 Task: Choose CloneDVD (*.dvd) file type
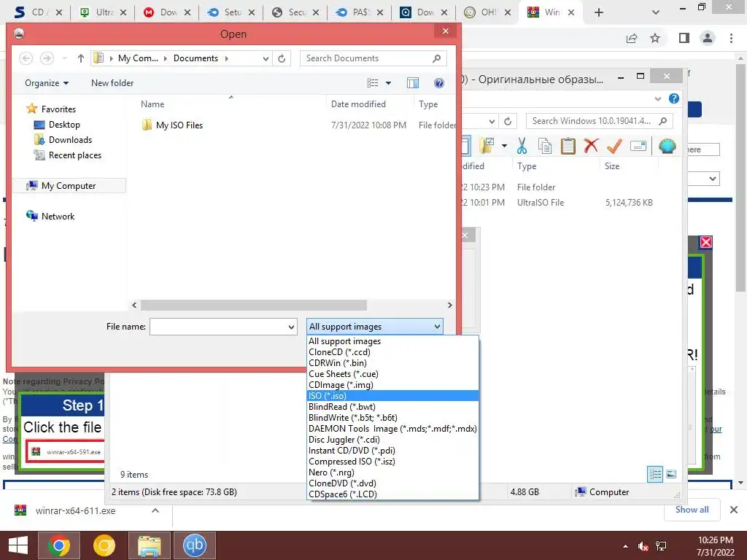[x=392, y=483]
